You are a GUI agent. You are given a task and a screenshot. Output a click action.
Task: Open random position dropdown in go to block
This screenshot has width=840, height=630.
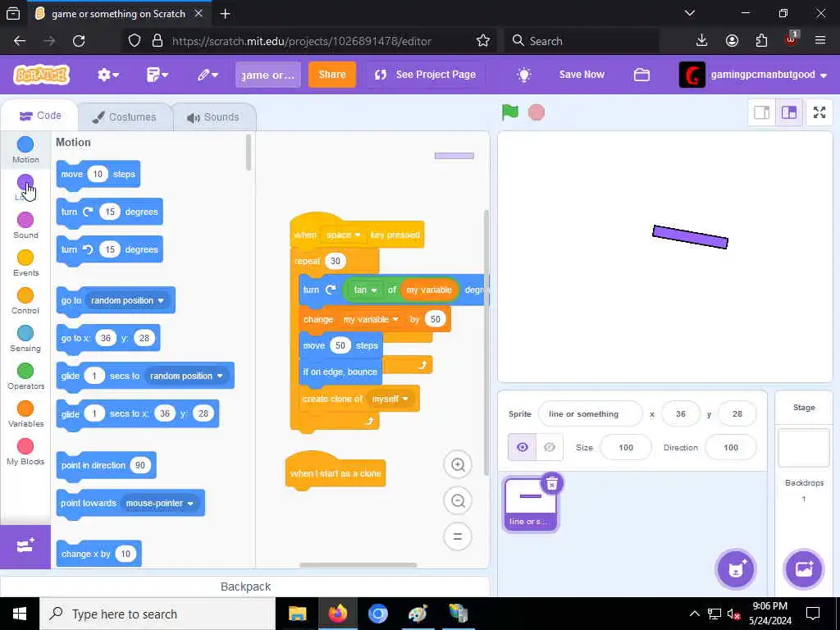(127, 300)
